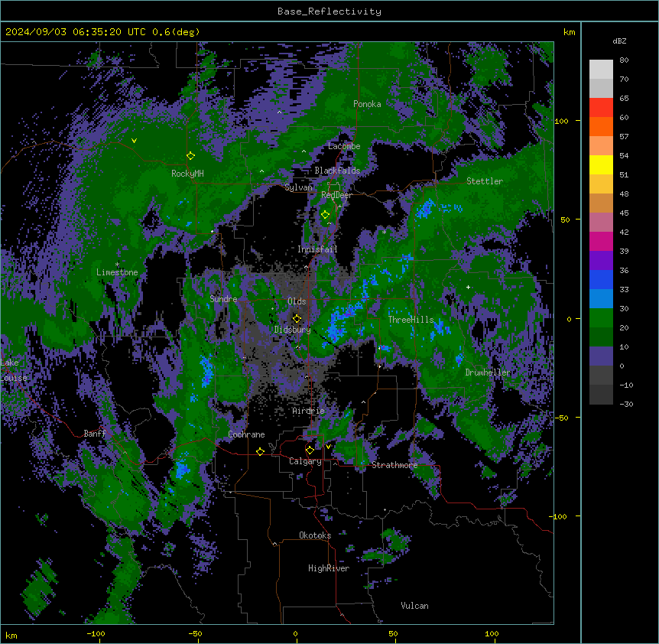Select the yellow diamond marker above Calgary

point(310,450)
